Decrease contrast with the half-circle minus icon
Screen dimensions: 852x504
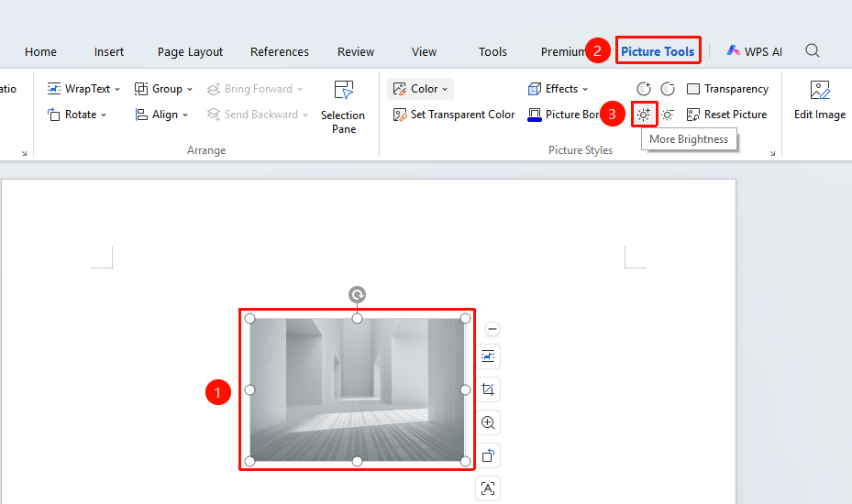(668, 89)
